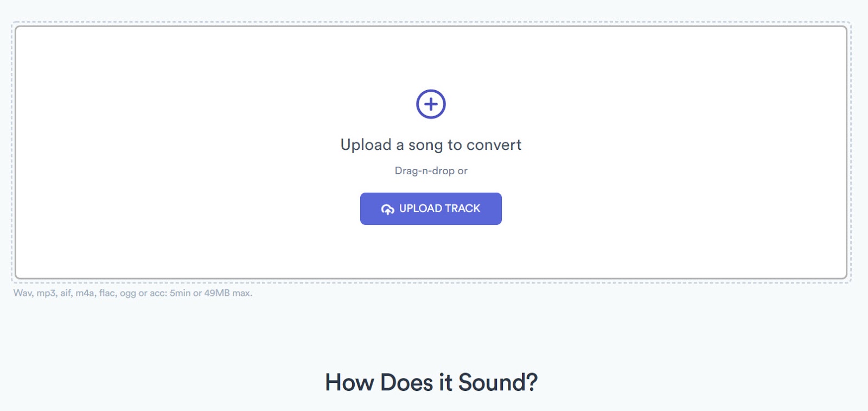Click the cloud upload icon

tap(387, 209)
